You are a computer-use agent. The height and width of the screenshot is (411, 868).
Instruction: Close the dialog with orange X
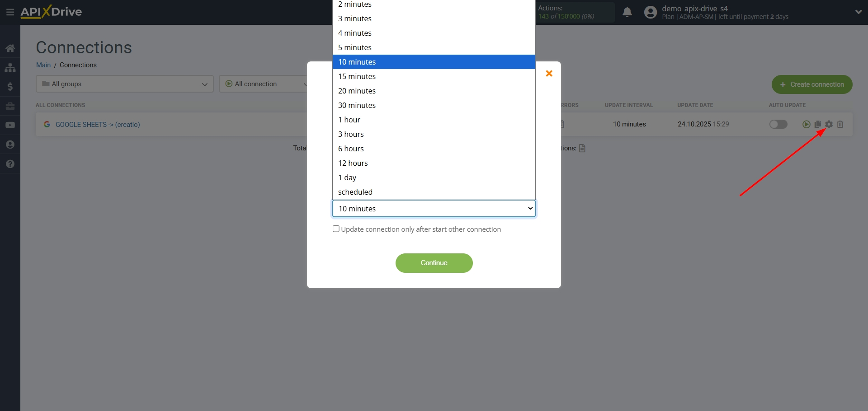point(549,73)
